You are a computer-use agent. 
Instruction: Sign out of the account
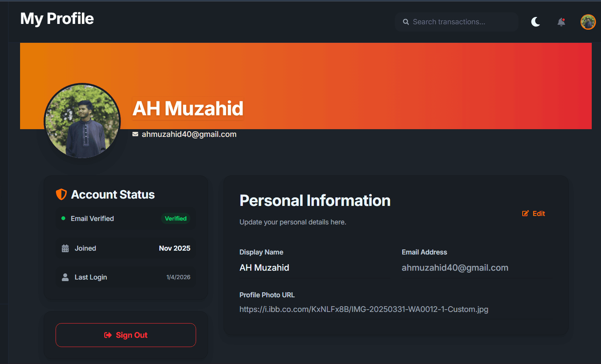(126, 335)
